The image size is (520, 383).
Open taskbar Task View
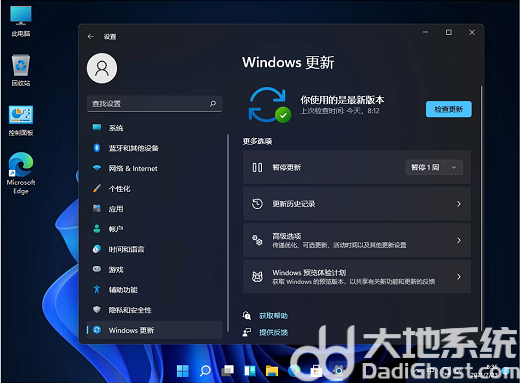pos(227,371)
